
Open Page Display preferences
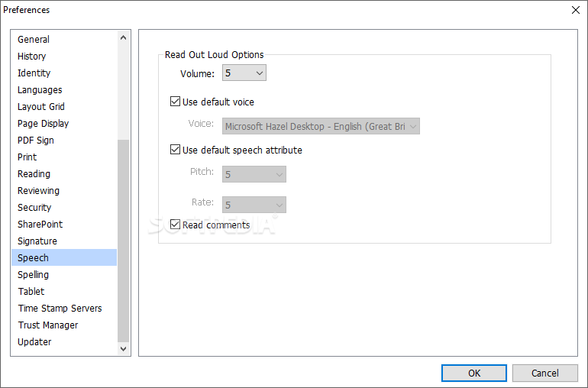point(64,124)
